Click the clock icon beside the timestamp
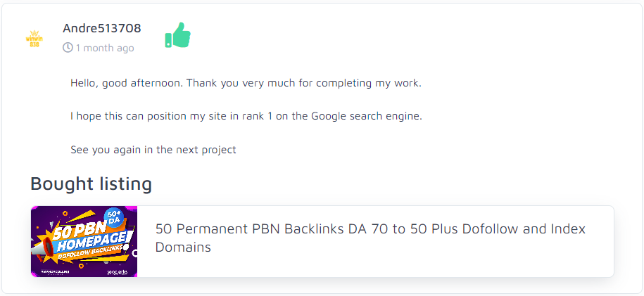This screenshot has height=296, width=644. 68,48
